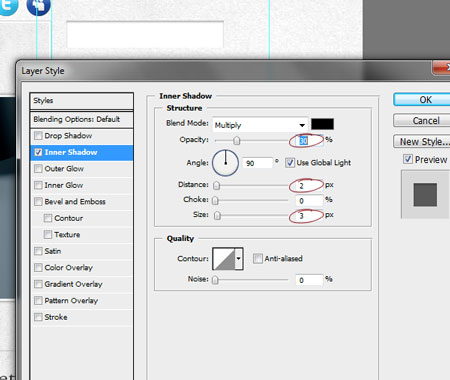The image size is (450, 380).
Task: Click the Cancel button
Action: [423, 120]
